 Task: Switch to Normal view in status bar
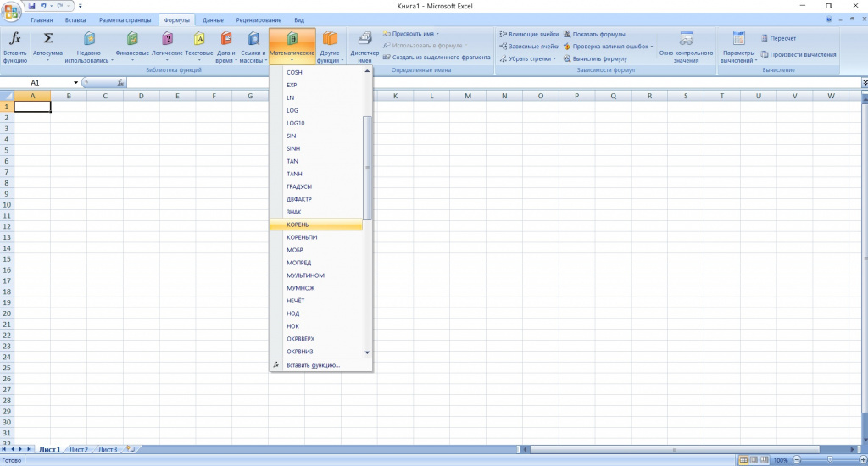[x=743, y=460]
